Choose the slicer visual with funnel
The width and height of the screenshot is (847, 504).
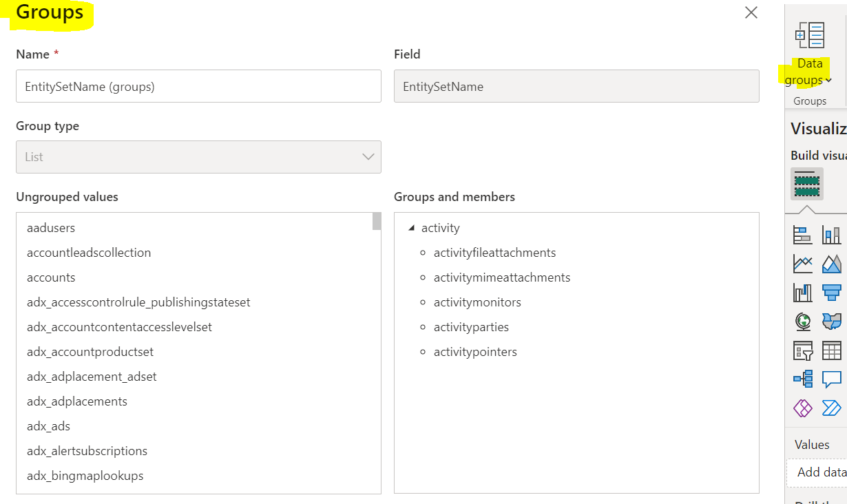(x=803, y=350)
